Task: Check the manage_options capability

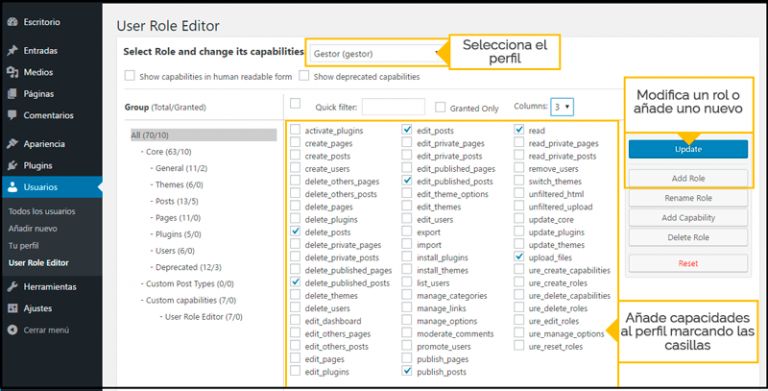Action: click(407, 320)
